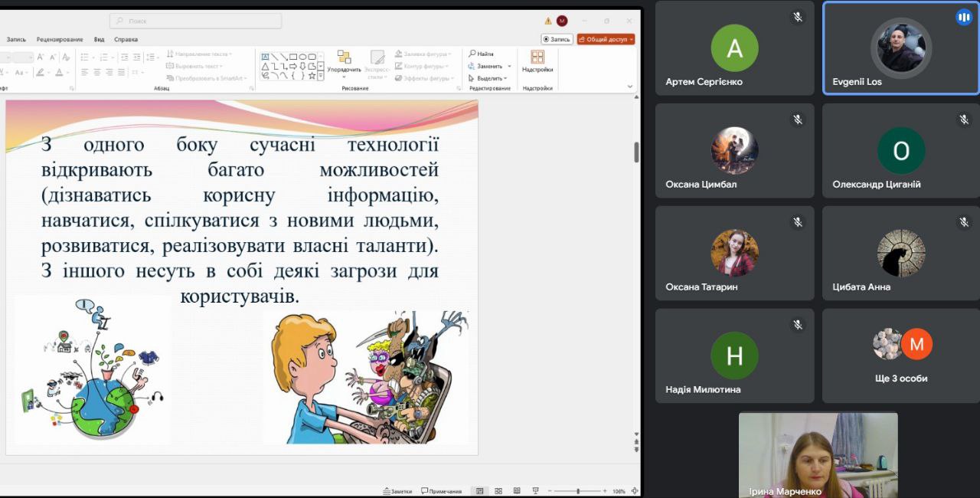
Task: Click the 108% zoom level value
Action: coord(619,491)
